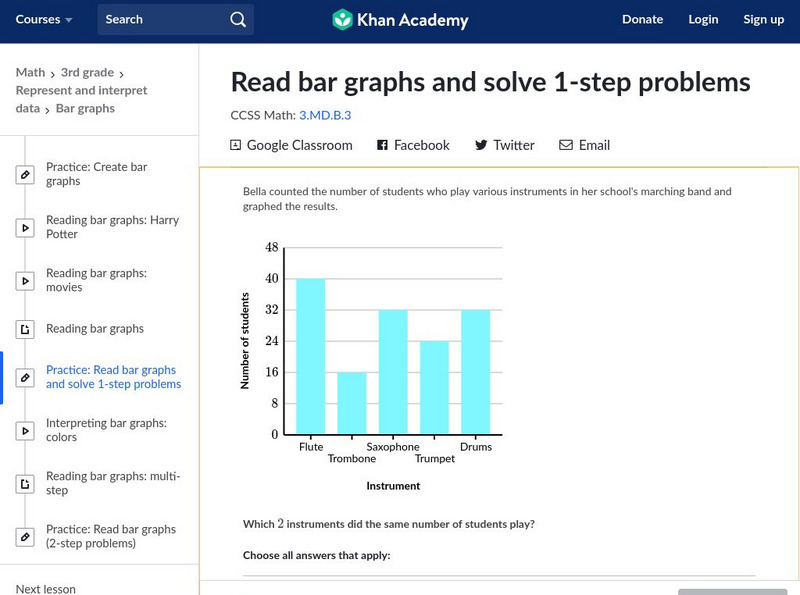The image size is (800, 595).
Task: Open Interpreting bar graphs: colors video
Action: click(106, 430)
